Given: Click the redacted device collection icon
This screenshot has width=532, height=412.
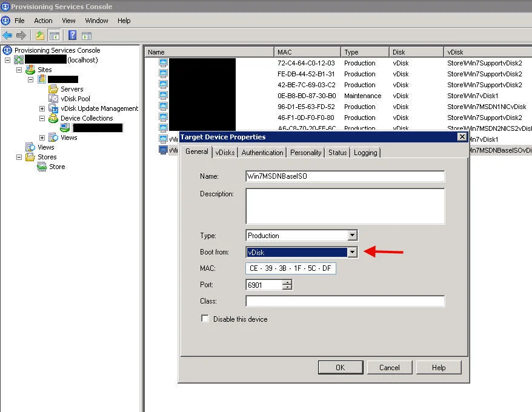Looking at the screenshot, I should (65, 128).
